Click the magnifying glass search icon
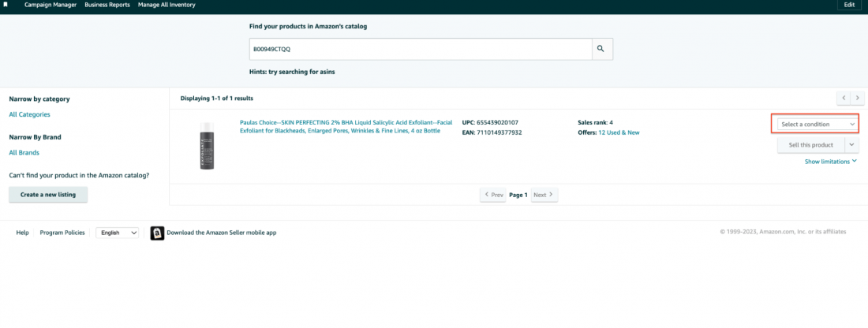The width and height of the screenshot is (868, 328). coord(602,49)
